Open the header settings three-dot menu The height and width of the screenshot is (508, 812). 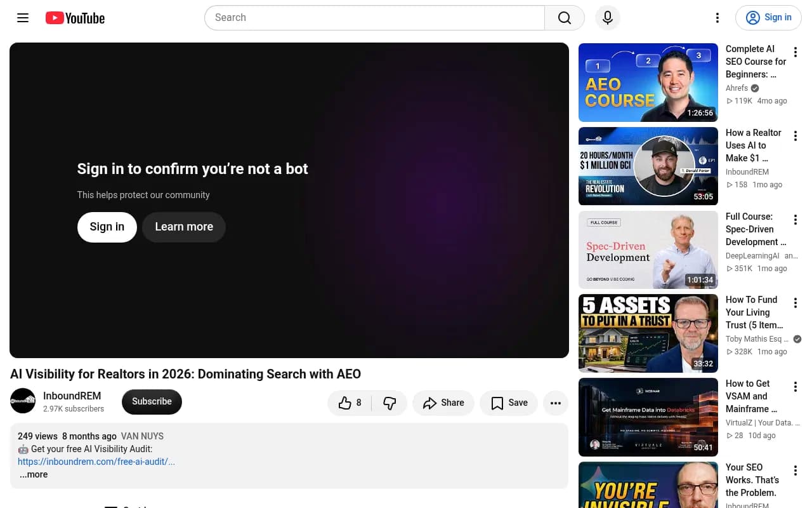pos(717,18)
